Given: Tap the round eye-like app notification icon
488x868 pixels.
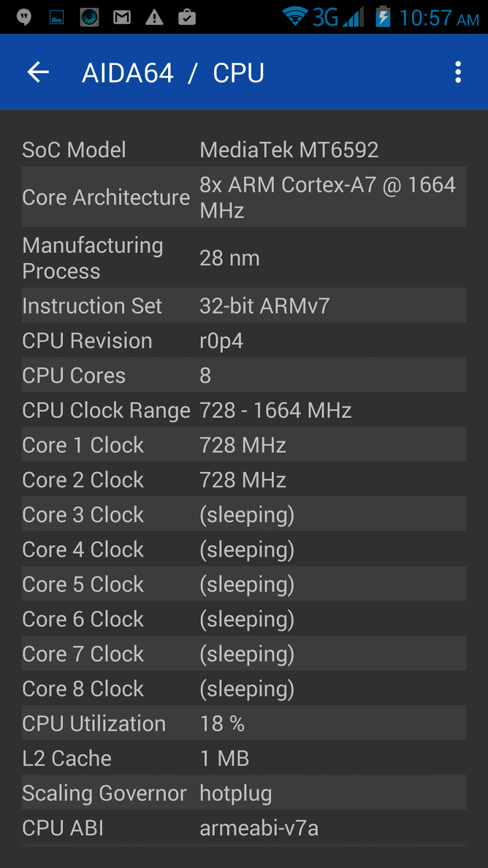Looking at the screenshot, I should click(89, 17).
